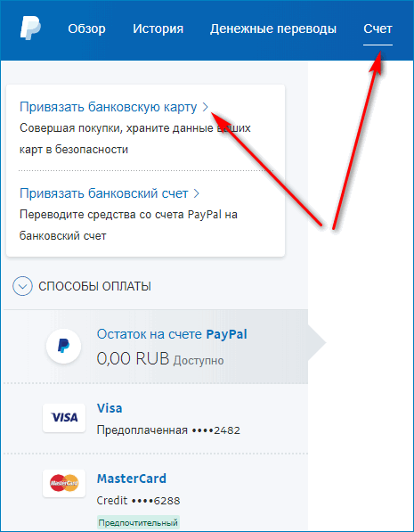Select the Счет tab
Screen dimensions: 414x532
click(x=377, y=29)
